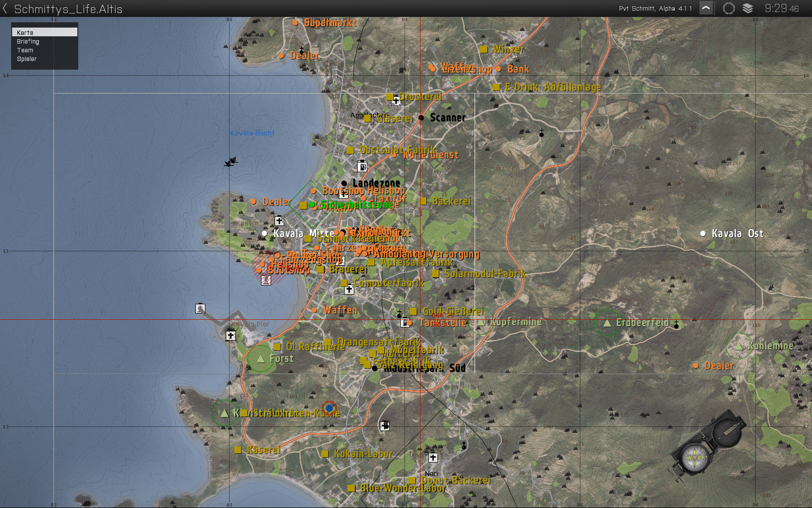Click yellow Computerfabrik square marker
Screen dimensions: 812x508
(345, 283)
